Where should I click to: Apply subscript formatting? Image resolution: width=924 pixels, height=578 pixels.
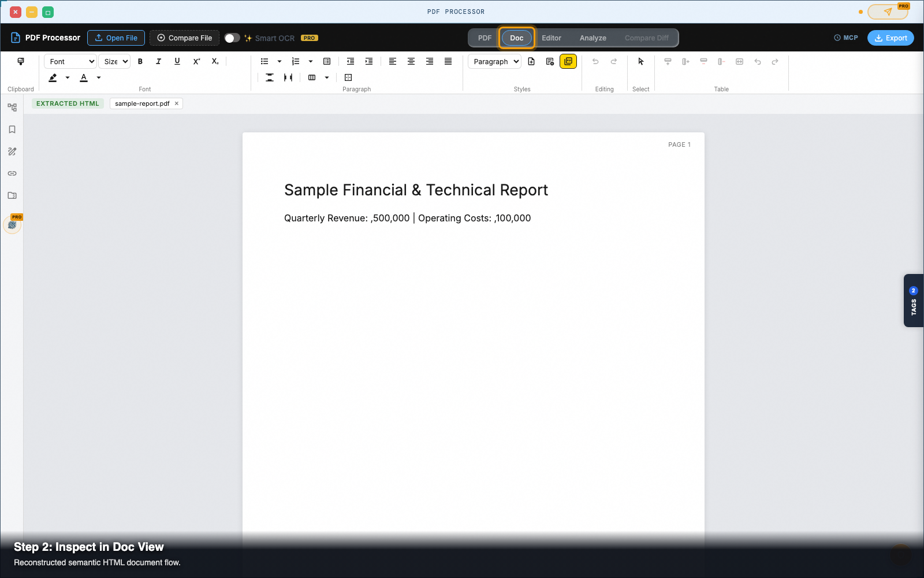(215, 61)
